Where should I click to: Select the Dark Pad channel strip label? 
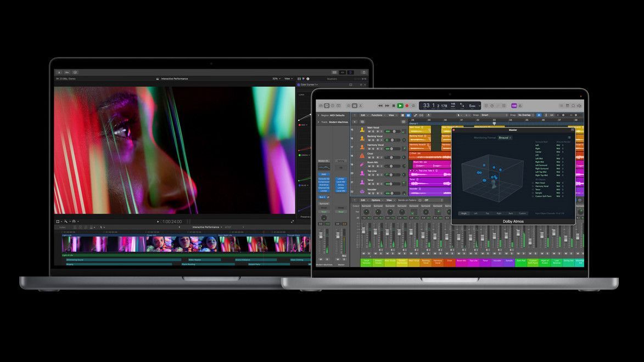[521, 262]
